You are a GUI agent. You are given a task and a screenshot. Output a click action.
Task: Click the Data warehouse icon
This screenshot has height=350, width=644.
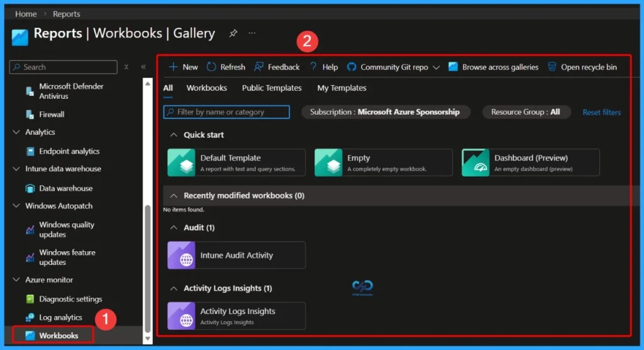tap(30, 188)
